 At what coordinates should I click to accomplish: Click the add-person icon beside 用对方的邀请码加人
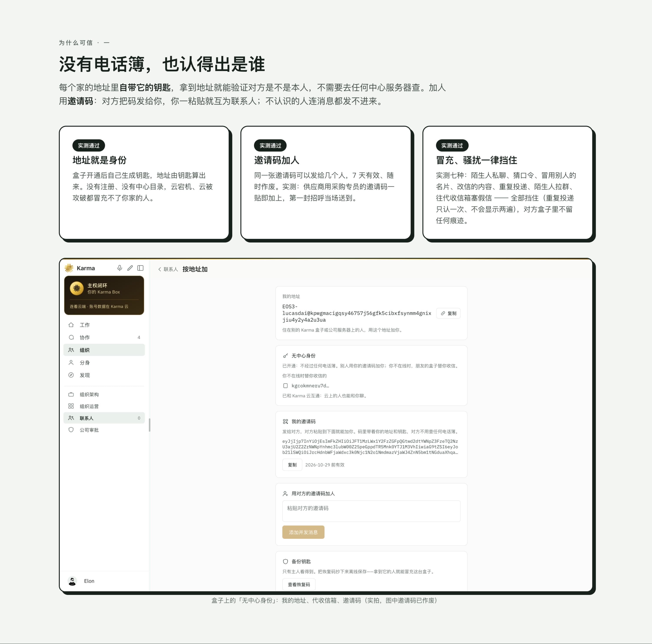[286, 493]
